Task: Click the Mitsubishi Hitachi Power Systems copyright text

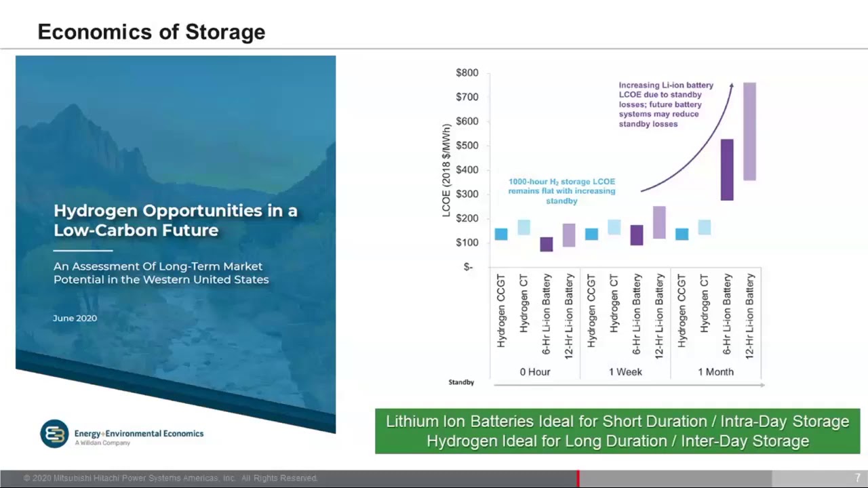Action: 170,479
